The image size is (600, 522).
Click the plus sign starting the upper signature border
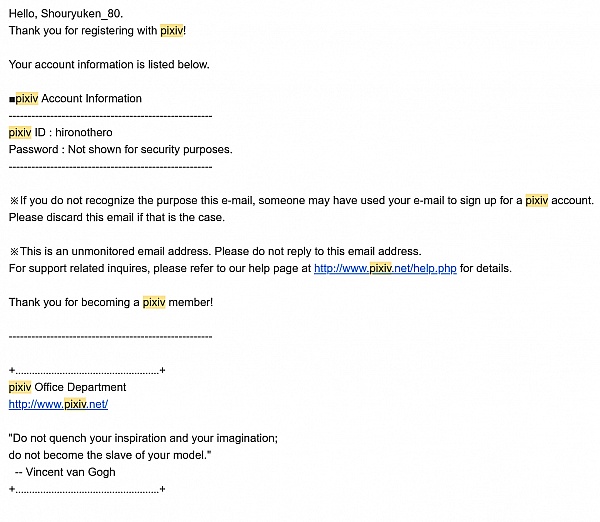[12, 370]
